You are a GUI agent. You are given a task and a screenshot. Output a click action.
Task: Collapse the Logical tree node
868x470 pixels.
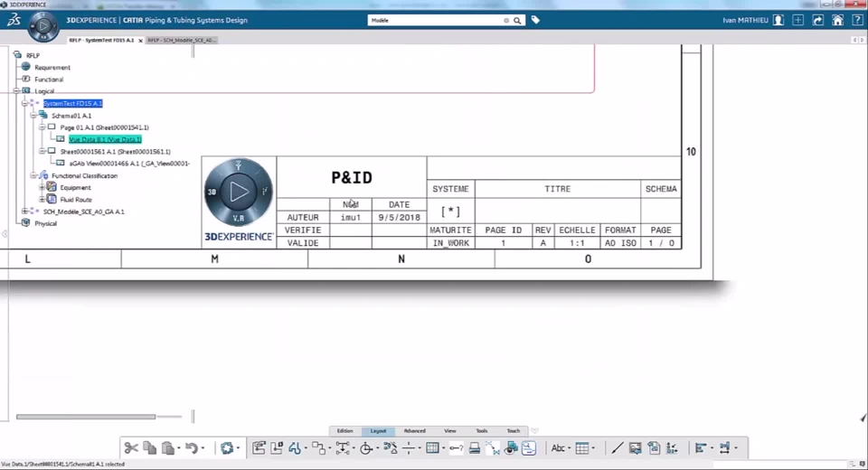16,90
